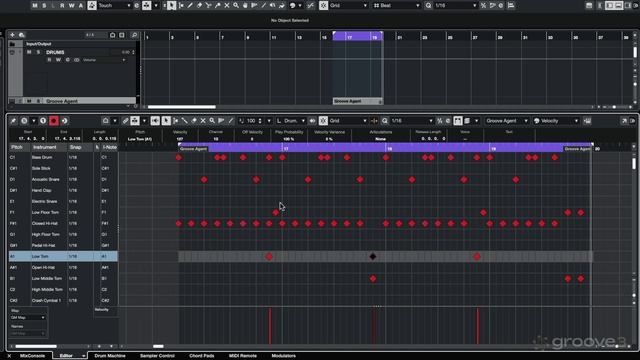Open the top toolbar Grid snap type dropdown
This screenshot has height=360, width=640.
pyautogui.click(x=348, y=5)
